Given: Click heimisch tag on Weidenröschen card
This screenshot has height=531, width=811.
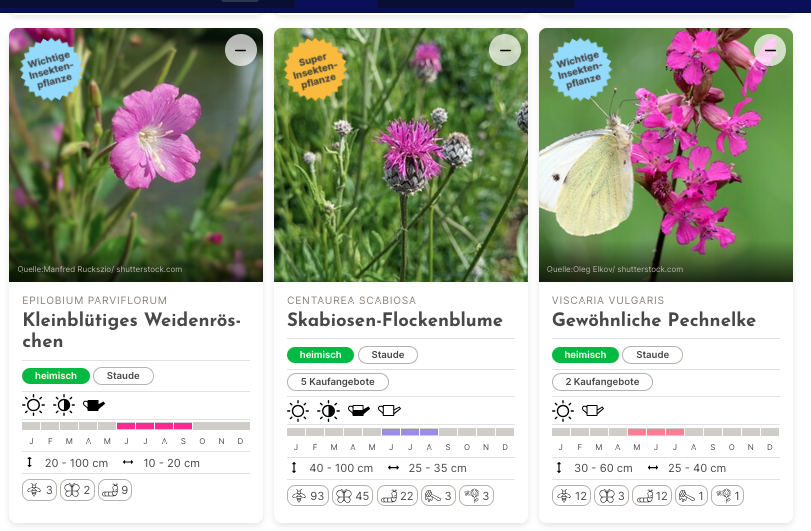Looking at the screenshot, I should 56,376.
